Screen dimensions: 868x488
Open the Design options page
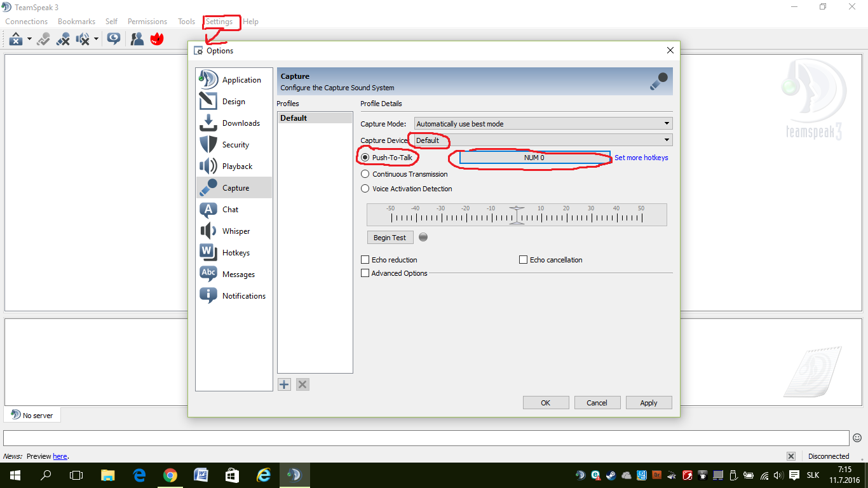click(x=234, y=102)
